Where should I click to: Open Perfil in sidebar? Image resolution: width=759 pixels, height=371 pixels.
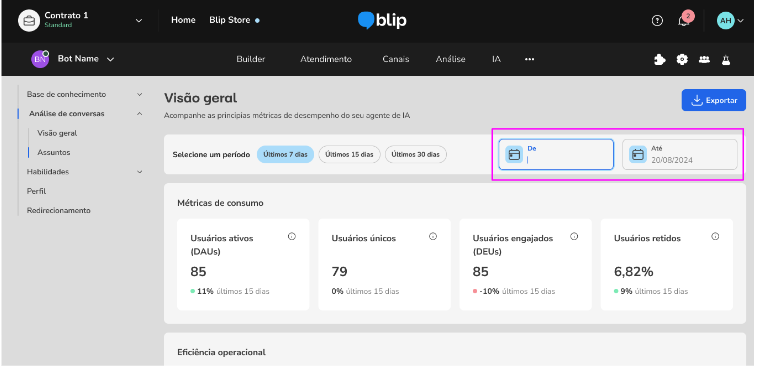(x=36, y=191)
